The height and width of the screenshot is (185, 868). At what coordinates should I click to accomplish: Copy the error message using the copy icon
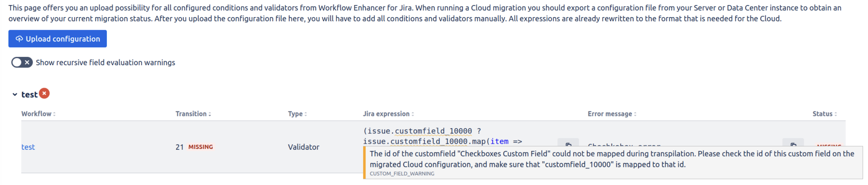pyautogui.click(x=793, y=143)
